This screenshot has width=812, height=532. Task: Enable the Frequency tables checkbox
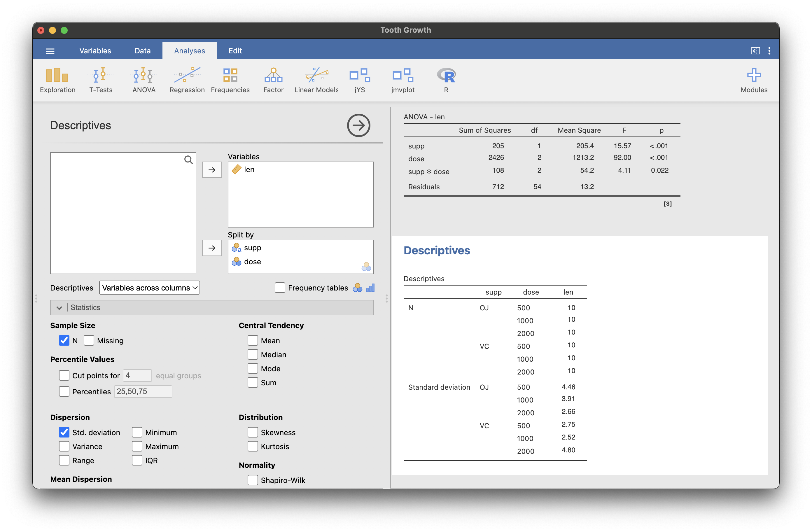pos(280,287)
